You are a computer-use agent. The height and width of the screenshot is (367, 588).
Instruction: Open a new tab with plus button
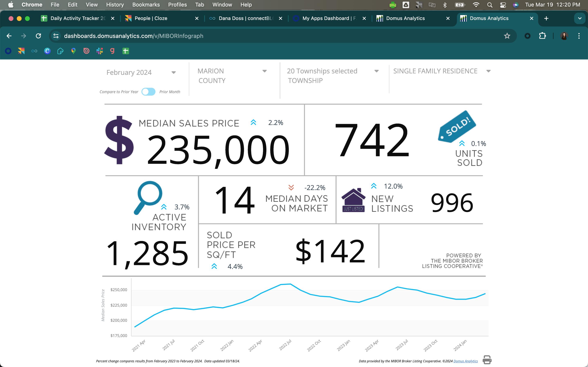546,18
